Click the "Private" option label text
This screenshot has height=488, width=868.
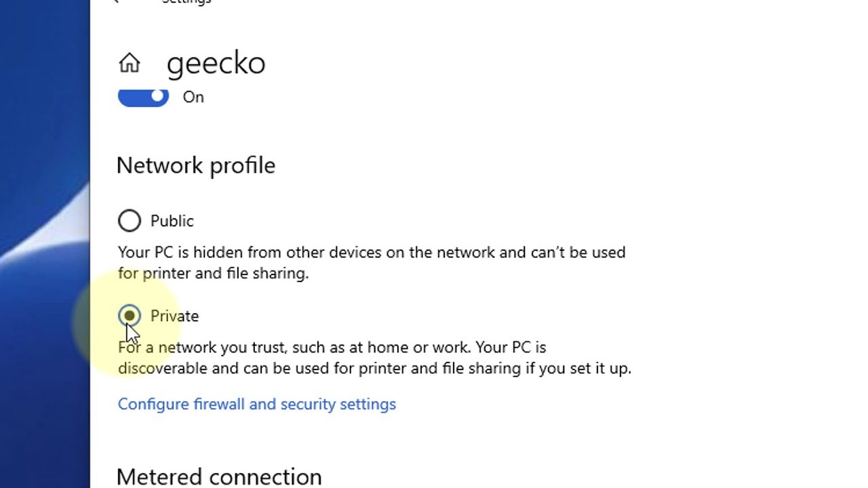click(175, 316)
